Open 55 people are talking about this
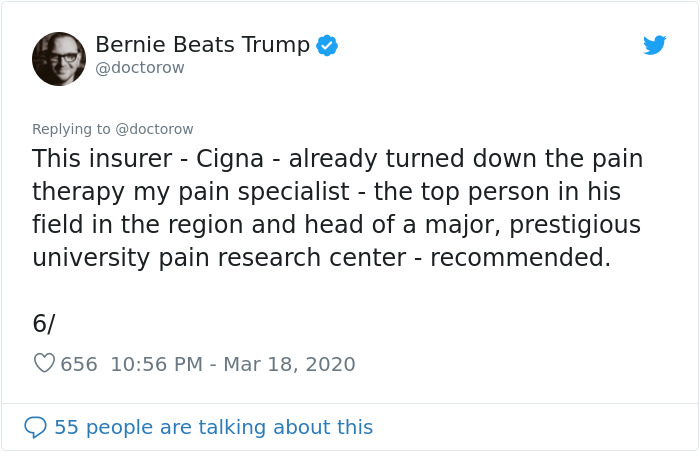The width and height of the screenshot is (700, 452). coord(213,427)
